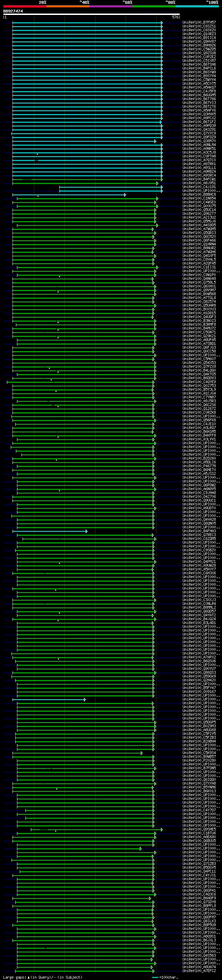Select hit label UniRef100_C1EI31

(199, 267)
